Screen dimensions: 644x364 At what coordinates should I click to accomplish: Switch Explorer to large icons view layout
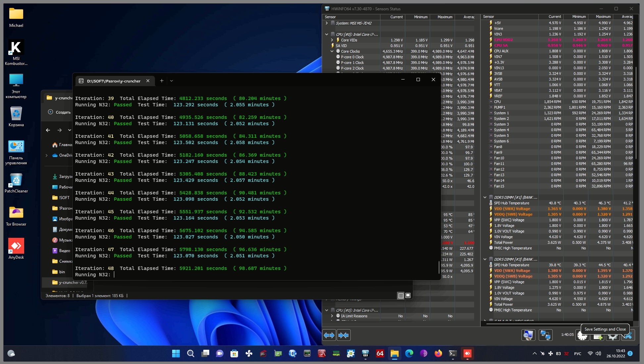point(408,295)
